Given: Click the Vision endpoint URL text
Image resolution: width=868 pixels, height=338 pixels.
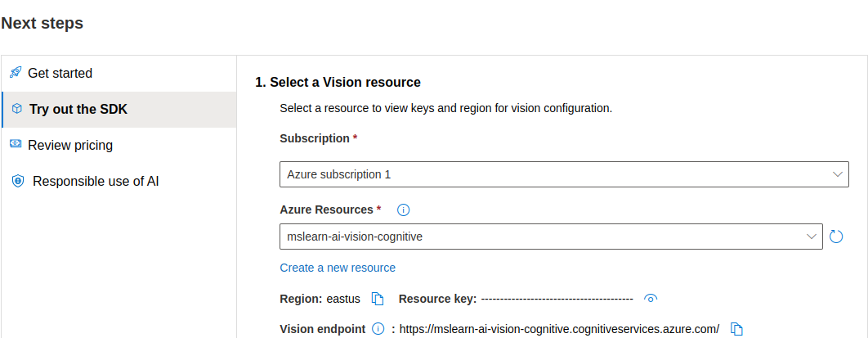Looking at the screenshot, I should (x=559, y=329).
